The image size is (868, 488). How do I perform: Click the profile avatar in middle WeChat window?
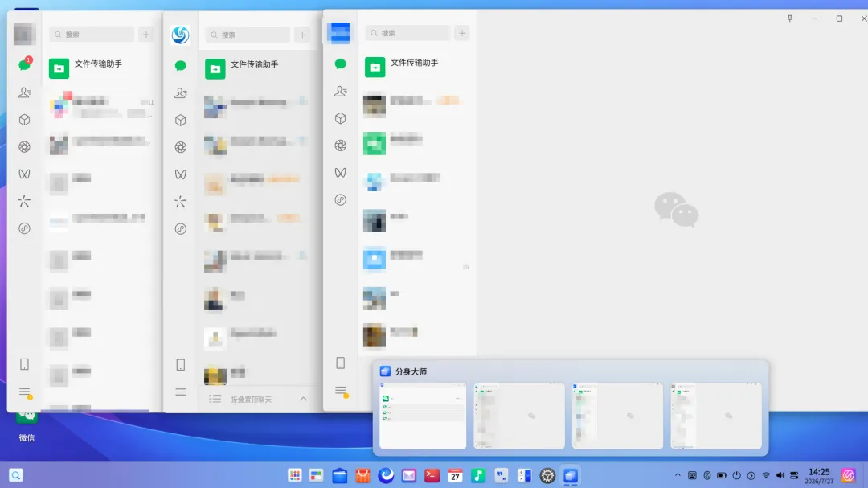(x=181, y=35)
